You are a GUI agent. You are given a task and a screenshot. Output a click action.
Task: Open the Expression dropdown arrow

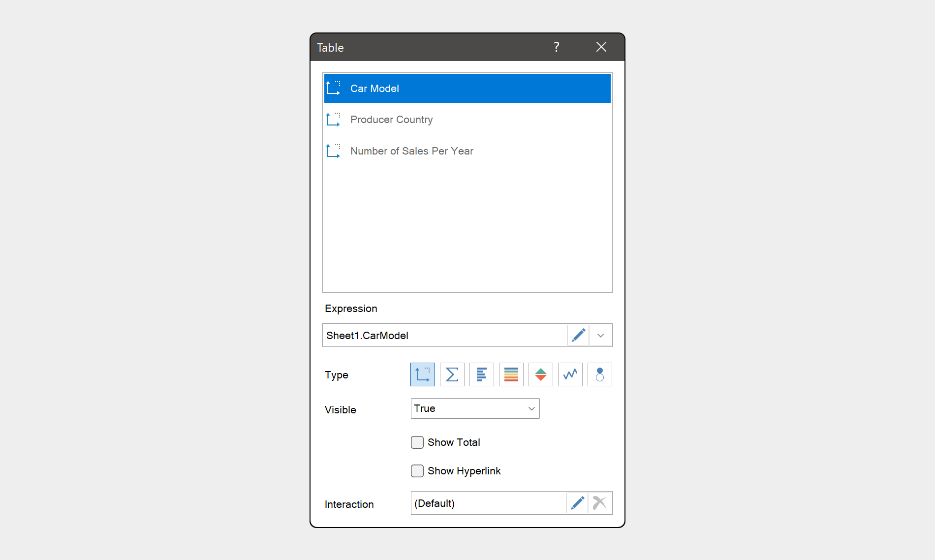600,335
